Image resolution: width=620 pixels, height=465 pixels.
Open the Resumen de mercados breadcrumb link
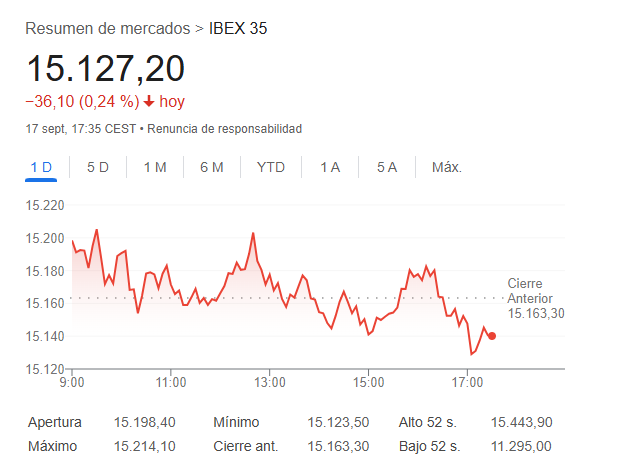pos(108,28)
